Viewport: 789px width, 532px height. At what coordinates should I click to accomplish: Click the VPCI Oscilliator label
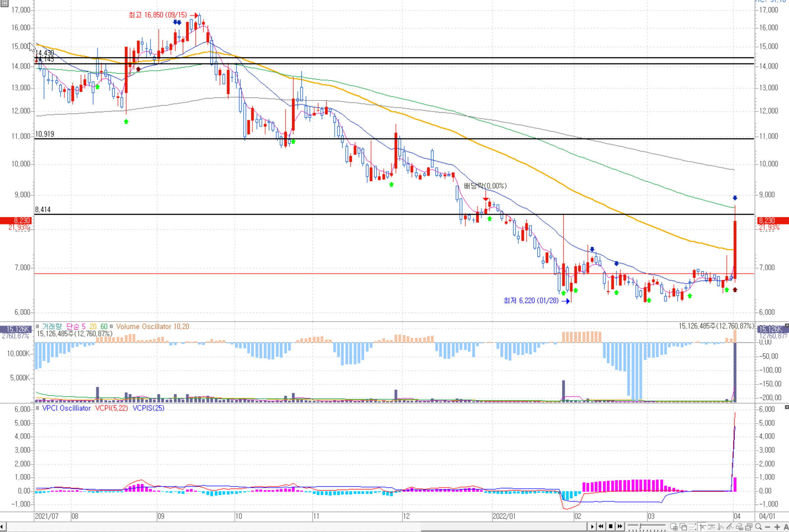coord(67,408)
